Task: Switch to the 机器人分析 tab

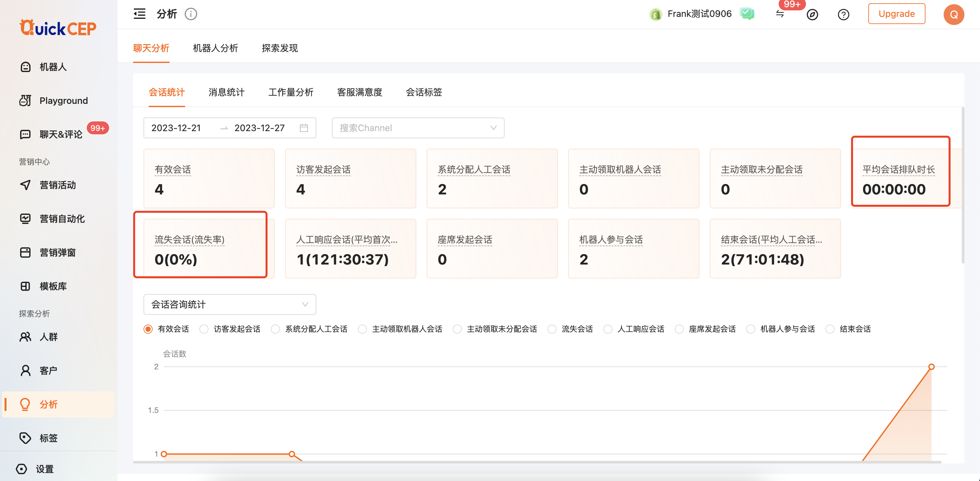Action: point(215,48)
